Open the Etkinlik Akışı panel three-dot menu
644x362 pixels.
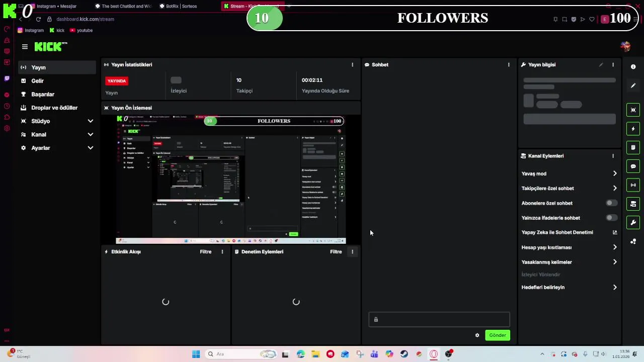click(x=222, y=252)
